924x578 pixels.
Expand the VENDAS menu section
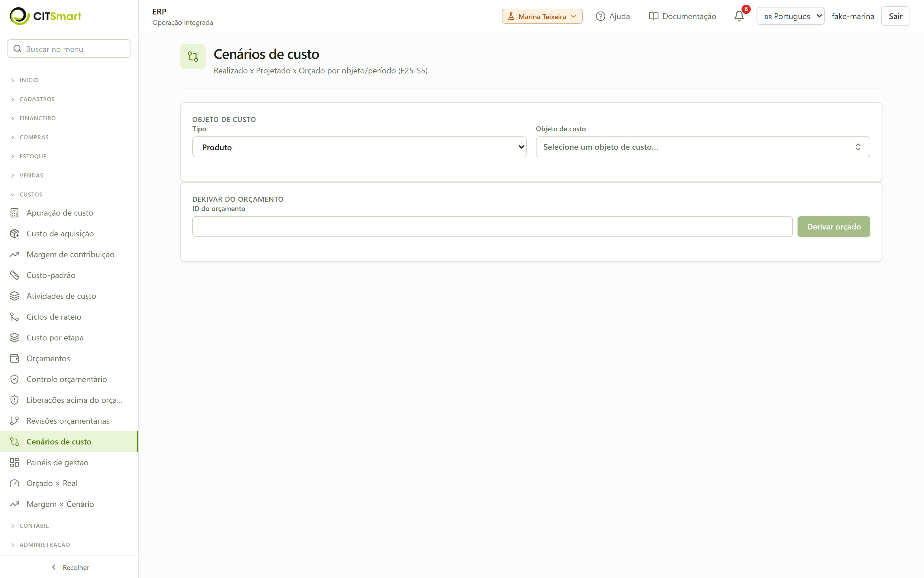click(69, 175)
